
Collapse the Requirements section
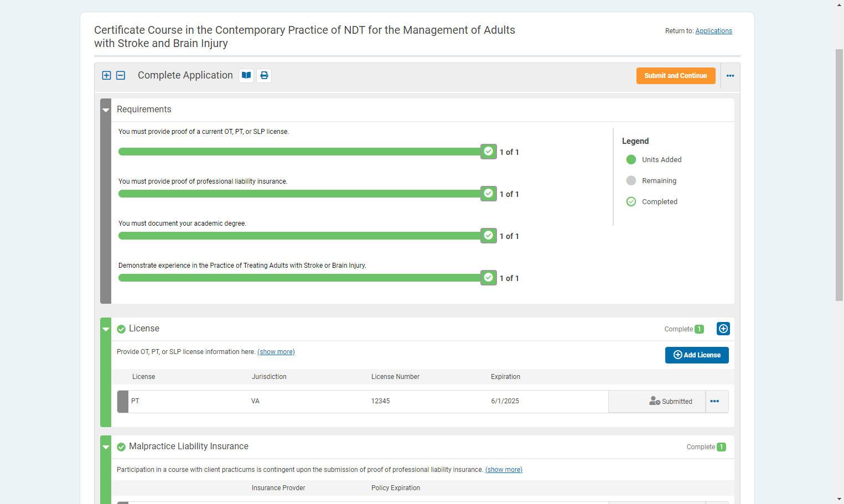click(x=106, y=110)
